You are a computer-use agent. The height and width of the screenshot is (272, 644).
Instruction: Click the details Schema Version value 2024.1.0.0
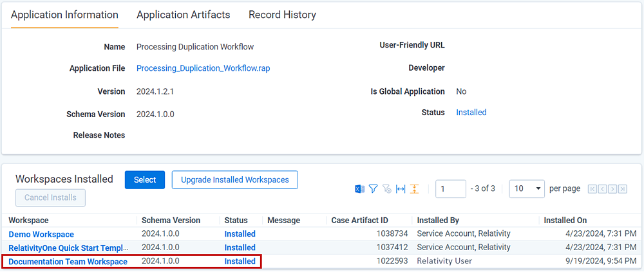(155, 114)
